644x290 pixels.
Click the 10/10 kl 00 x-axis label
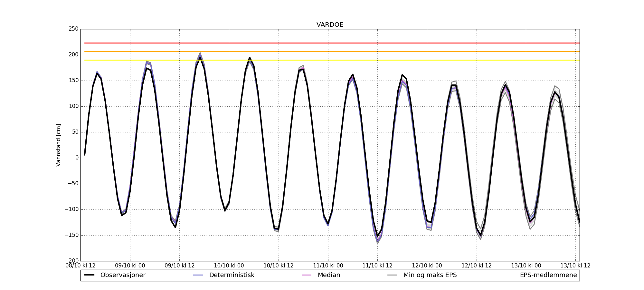pyautogui.click(x=229, y=266)
